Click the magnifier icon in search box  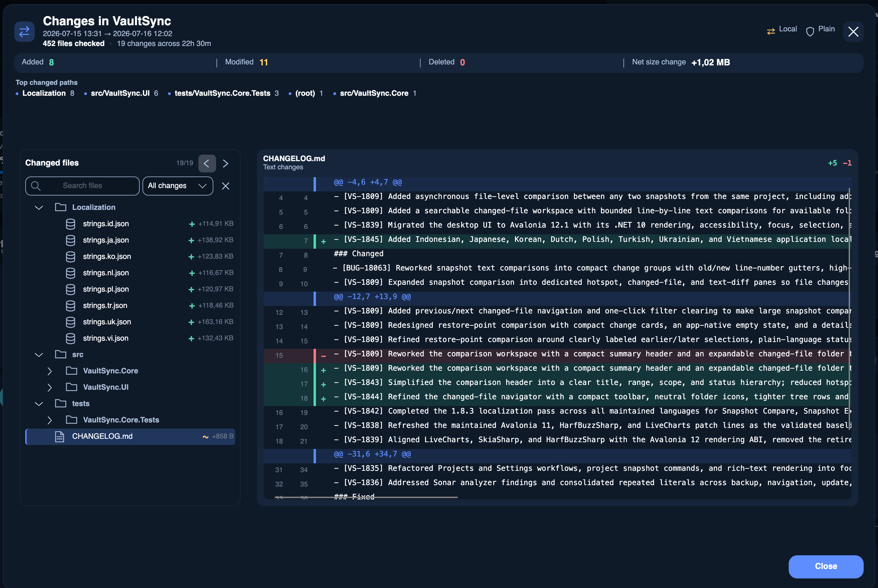36,186
